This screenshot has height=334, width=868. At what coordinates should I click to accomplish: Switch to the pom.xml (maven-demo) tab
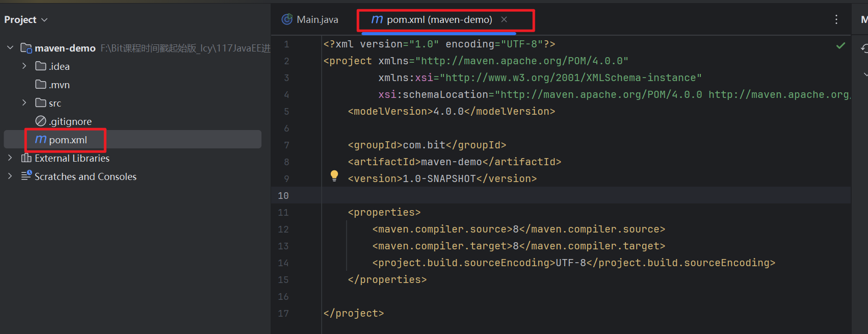439,19
